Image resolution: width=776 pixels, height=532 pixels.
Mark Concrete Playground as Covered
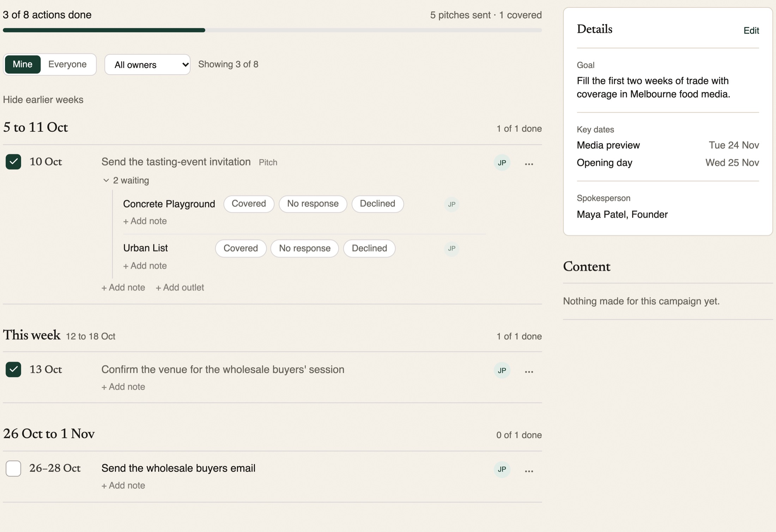[249, 204]
